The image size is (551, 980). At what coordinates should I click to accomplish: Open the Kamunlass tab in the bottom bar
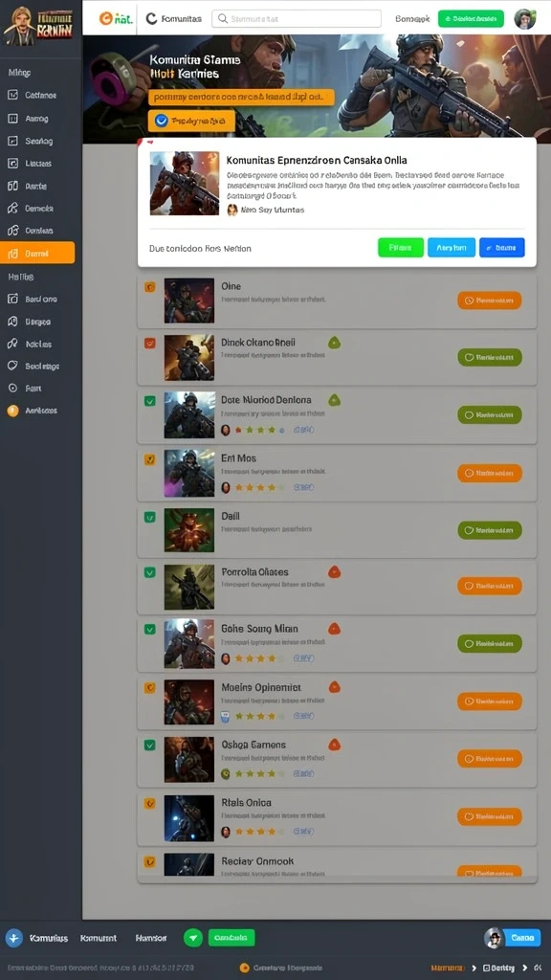coord(48,938)
